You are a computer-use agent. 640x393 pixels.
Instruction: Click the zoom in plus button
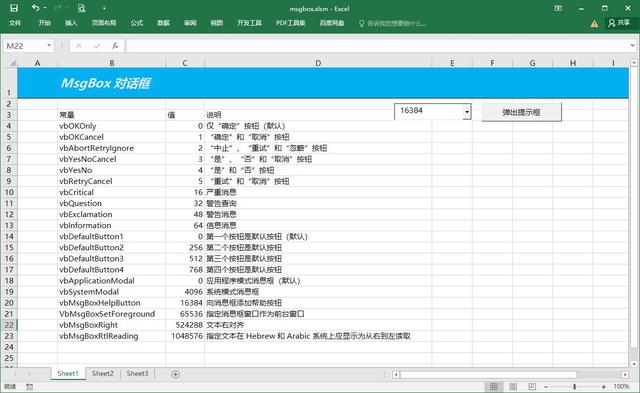click(x=603, y=386)
